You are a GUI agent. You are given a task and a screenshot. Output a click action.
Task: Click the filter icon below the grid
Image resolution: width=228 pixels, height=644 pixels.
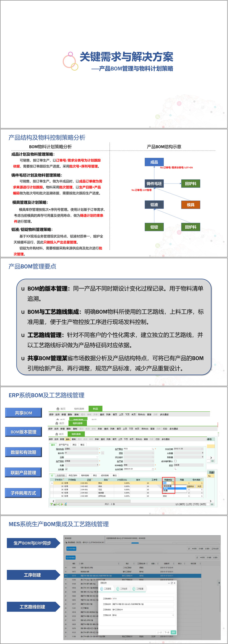(x=52, y=504)
